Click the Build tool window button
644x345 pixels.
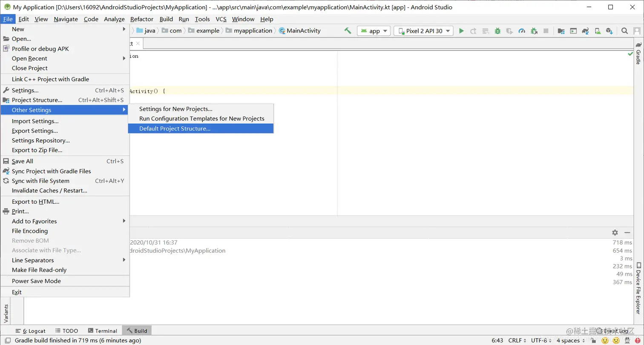tap(137, 331)
